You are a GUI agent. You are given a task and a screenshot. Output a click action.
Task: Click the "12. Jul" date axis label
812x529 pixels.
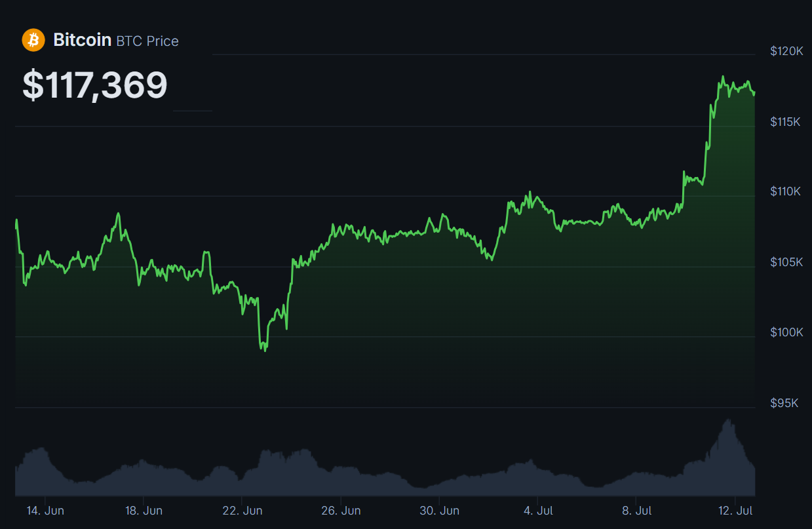pos(735,510)
